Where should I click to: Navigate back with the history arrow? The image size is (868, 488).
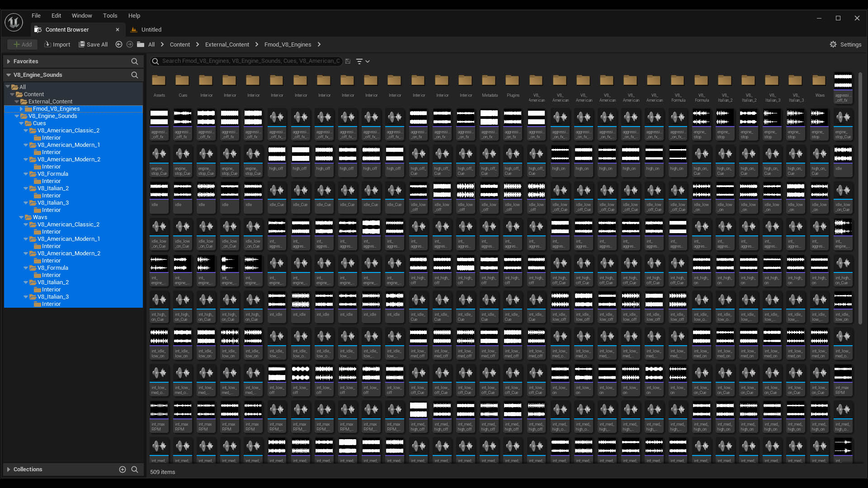coord(119,44)
